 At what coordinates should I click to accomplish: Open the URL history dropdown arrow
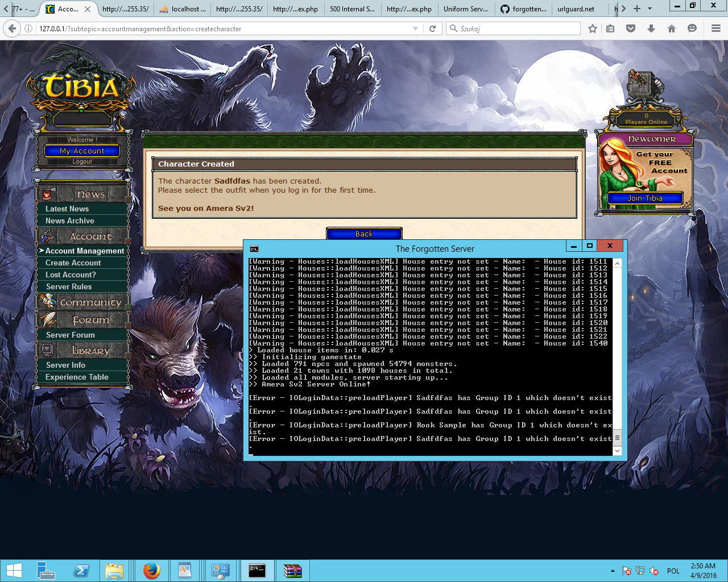point(415,28)
